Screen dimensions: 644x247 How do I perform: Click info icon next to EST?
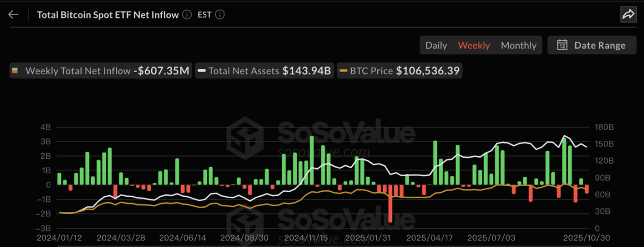pyautogui.click(x=220, y=15)
